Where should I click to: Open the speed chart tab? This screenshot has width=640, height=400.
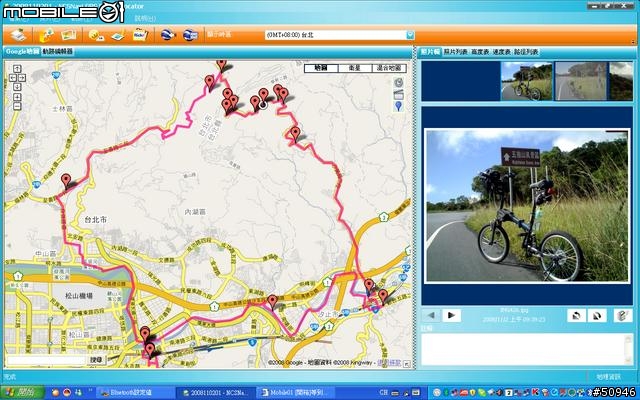[x=502, y=52]
